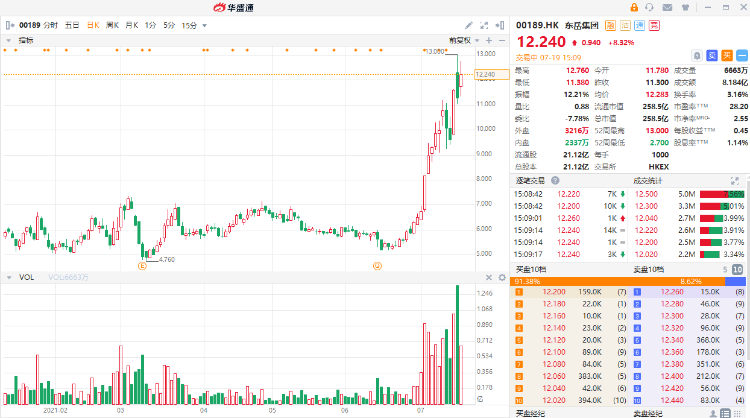The height and width of the screenshot is (418, 750).
Task: Switch broker queue to person view icon
Action: coord(713,413)
